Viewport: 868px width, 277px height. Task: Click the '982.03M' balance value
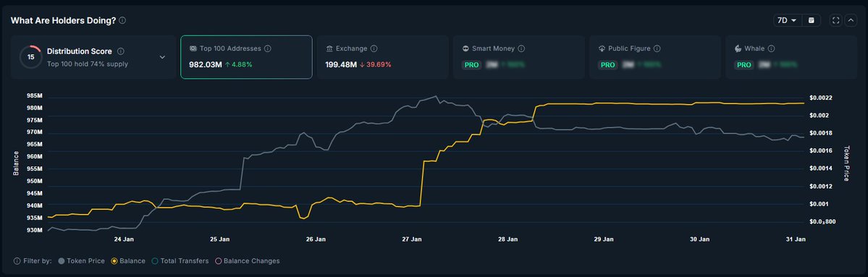[x=206, y=64]
